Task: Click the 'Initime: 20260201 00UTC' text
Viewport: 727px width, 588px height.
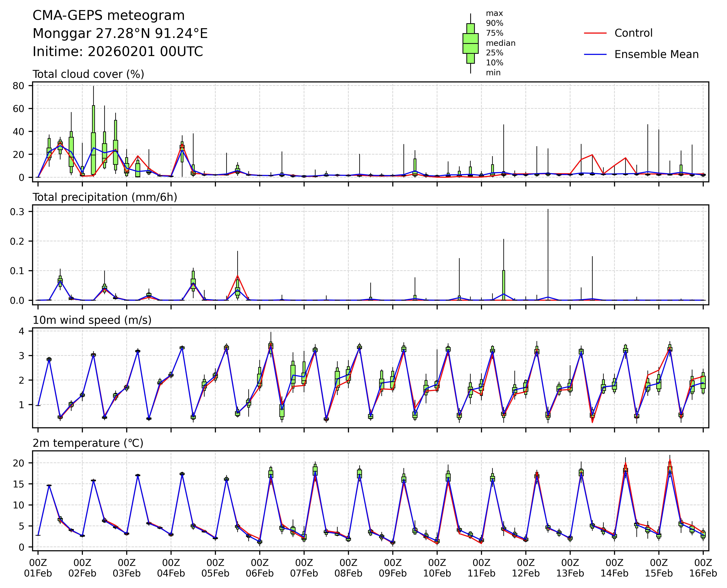Action: click(x=118, y=52)
